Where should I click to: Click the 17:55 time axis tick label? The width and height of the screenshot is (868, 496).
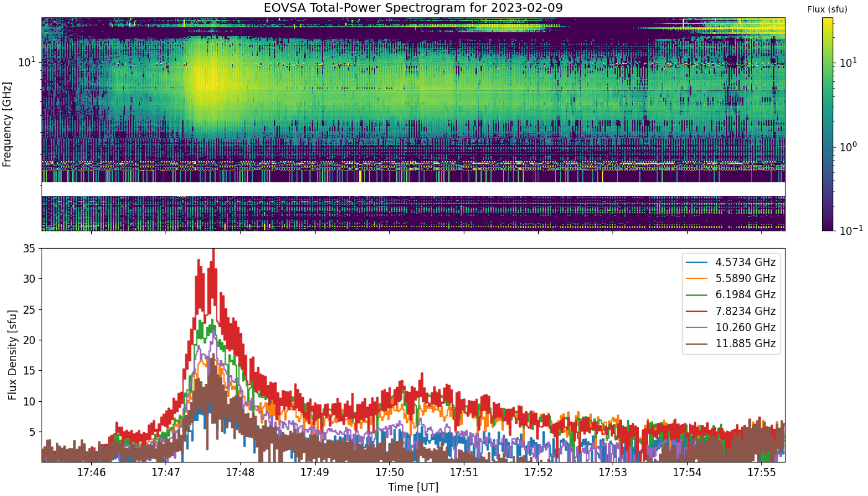tap(761, 472)
